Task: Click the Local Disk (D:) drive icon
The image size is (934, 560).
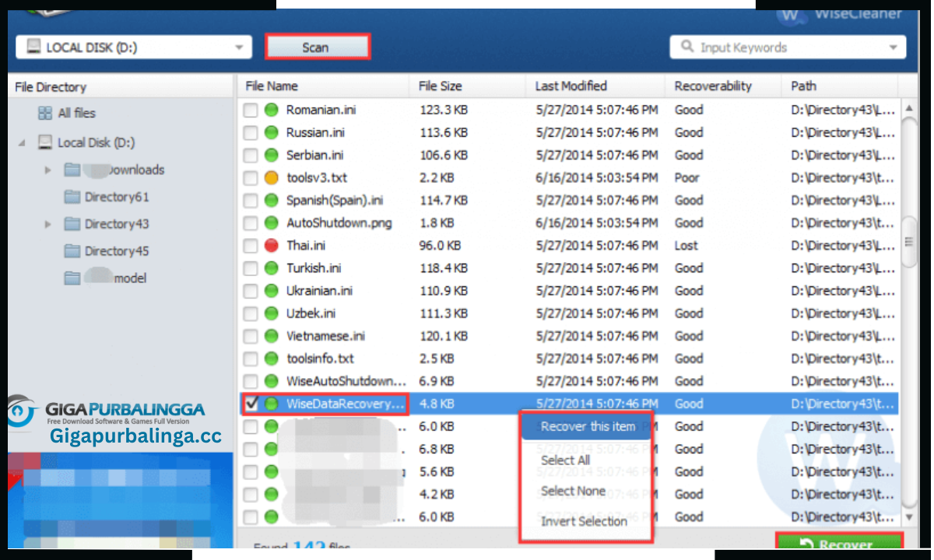Action: (x=45, y=143)
